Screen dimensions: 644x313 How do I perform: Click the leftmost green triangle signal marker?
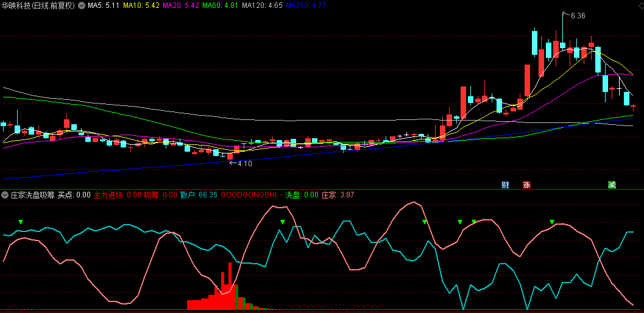[21, 222]
